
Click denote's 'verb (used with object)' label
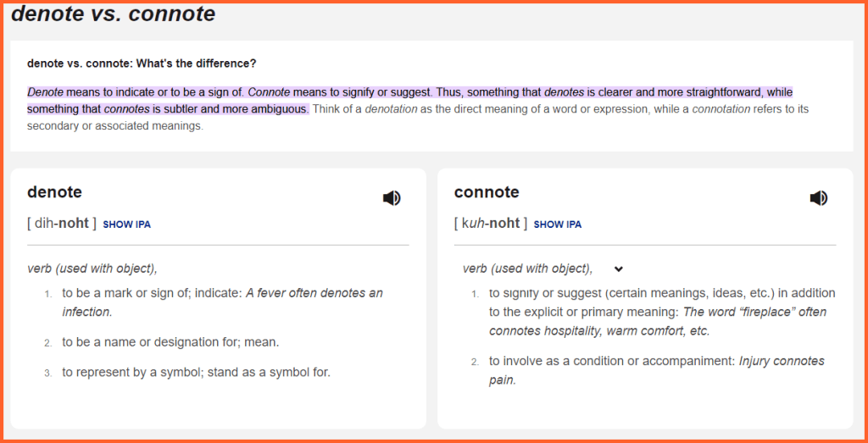click(x=92, y=269)
